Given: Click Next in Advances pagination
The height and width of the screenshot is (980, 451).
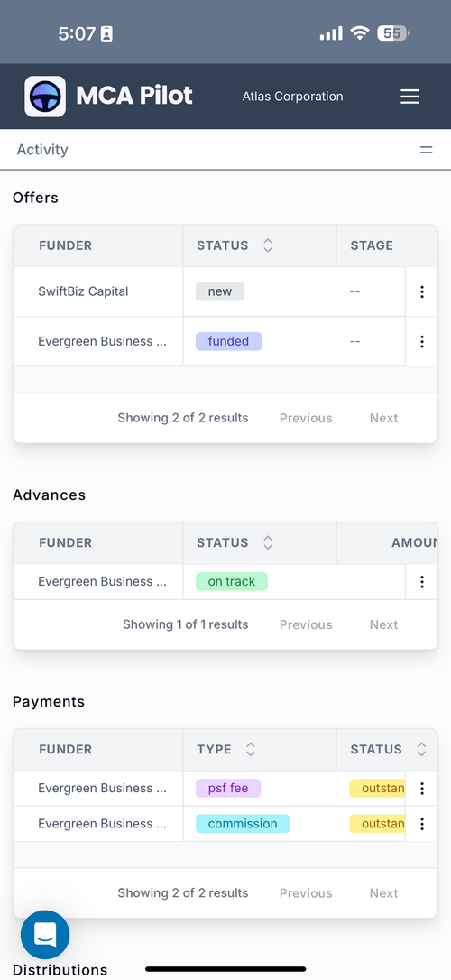Looking at the screenshot, I should 383,624.
